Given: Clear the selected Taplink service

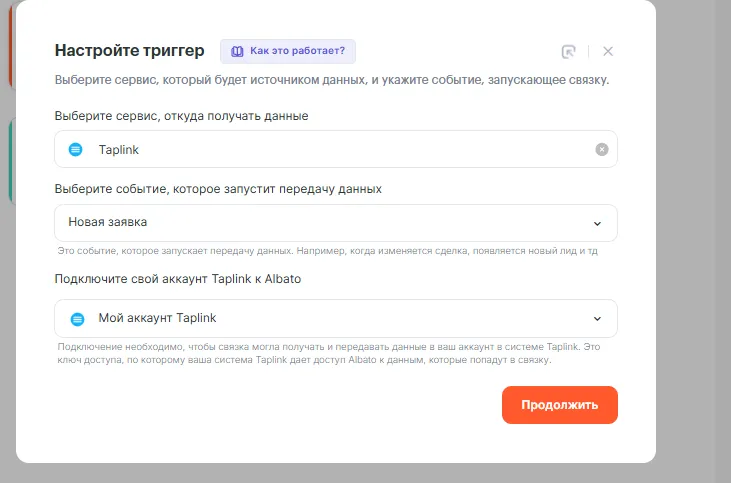Looking at the screenshot, I should [602, 149].
